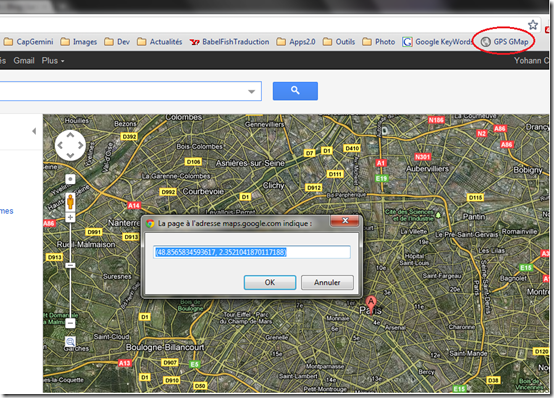The image size is (554, 398).
Task: Click the coordinates text field in dialog
Action: point(252,252)
